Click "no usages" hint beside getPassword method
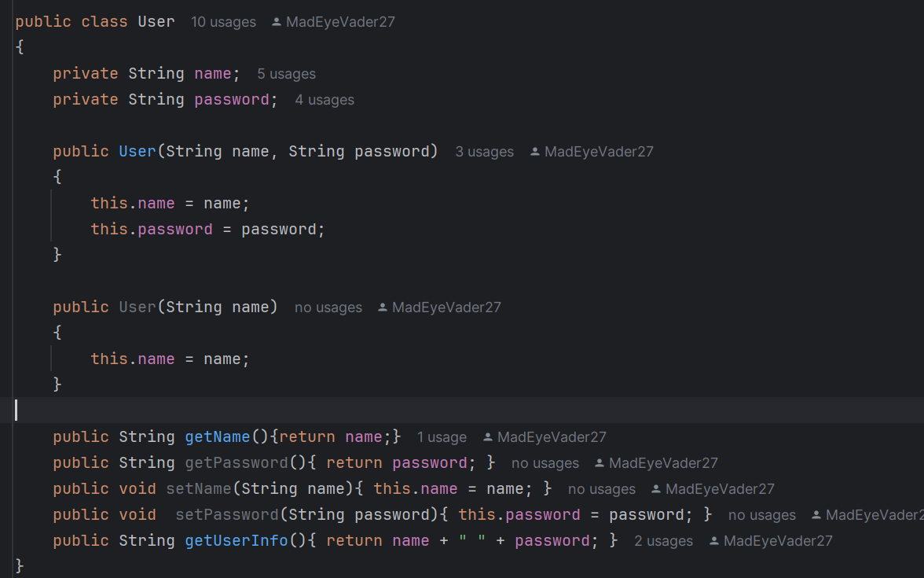The image size is (924, 578). (x=545, y=463)
